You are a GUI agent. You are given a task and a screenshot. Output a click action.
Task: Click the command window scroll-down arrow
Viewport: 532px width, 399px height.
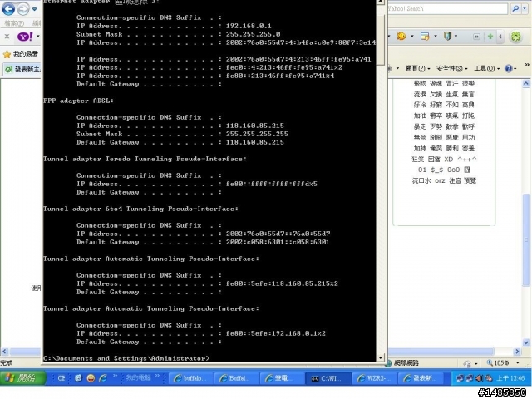coord(381,357)
